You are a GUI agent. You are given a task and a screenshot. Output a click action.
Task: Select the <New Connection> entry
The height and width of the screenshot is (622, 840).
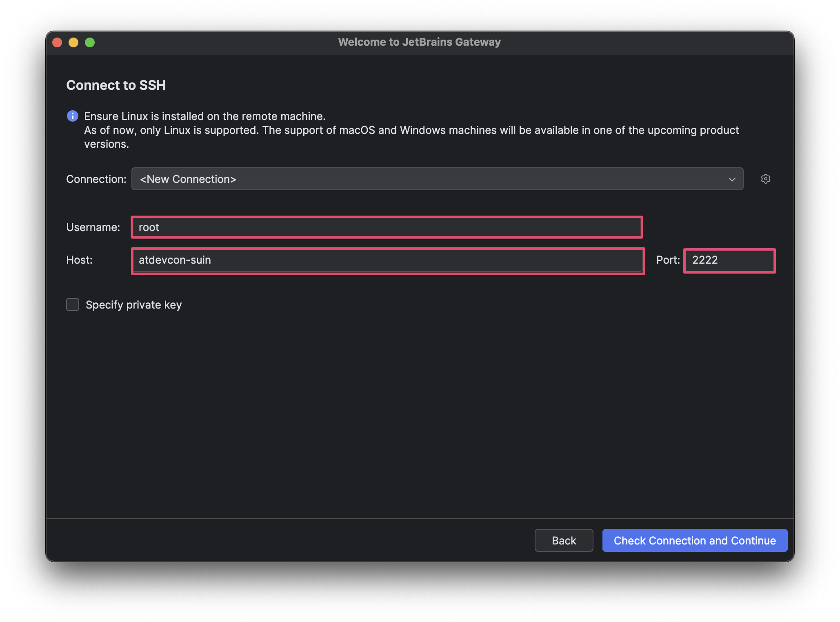[188, 179]
